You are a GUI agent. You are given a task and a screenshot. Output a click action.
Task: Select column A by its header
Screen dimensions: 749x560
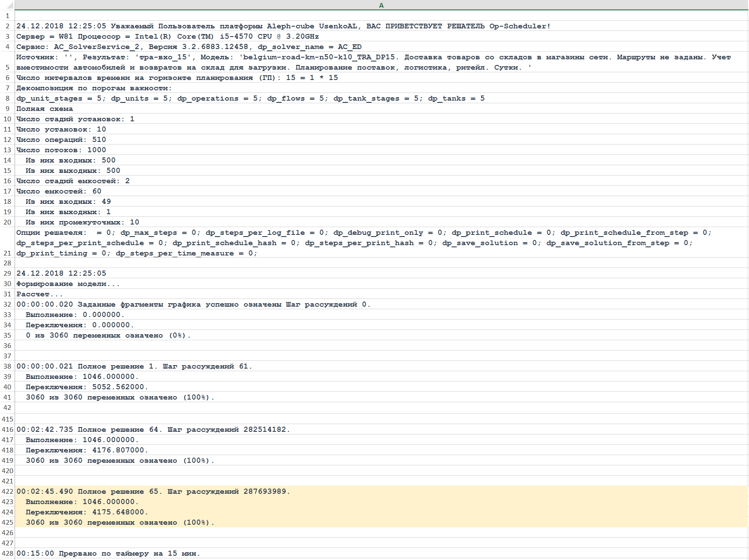click(x=381, y=5)
